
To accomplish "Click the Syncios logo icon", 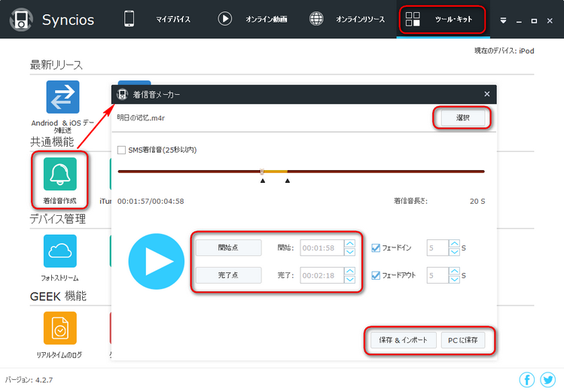I will (21, 20).
